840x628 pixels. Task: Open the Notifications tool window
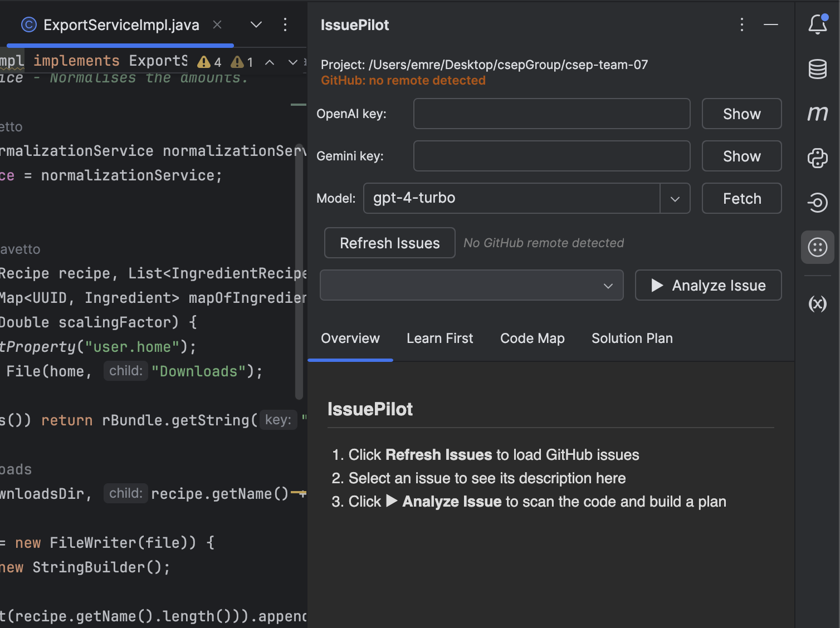(818, 24)
